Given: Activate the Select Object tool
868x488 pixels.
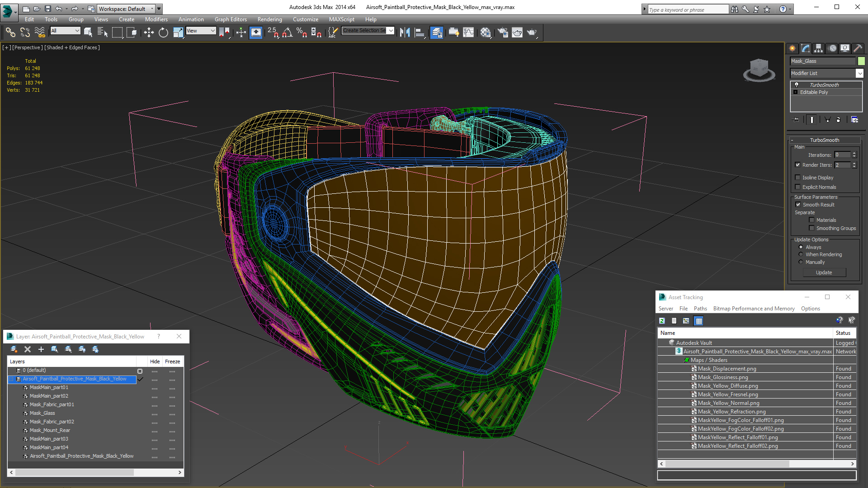Looking at the screenshot, I should click(x=88, y=32).
